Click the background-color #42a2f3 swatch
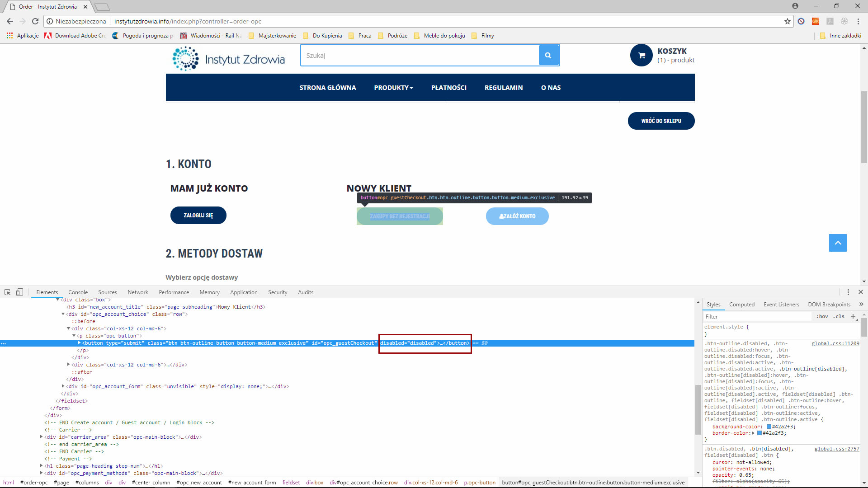Image resolution: width=868 pixels, height=488 pixels. pyautogui.click(x=769, y=427)
